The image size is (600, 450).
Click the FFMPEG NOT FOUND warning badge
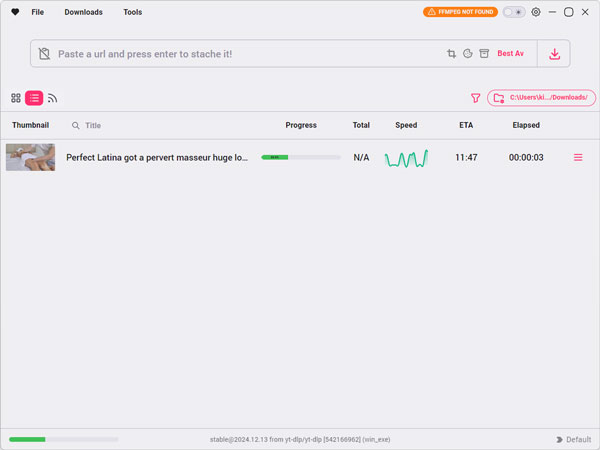(x=460, y=12)
